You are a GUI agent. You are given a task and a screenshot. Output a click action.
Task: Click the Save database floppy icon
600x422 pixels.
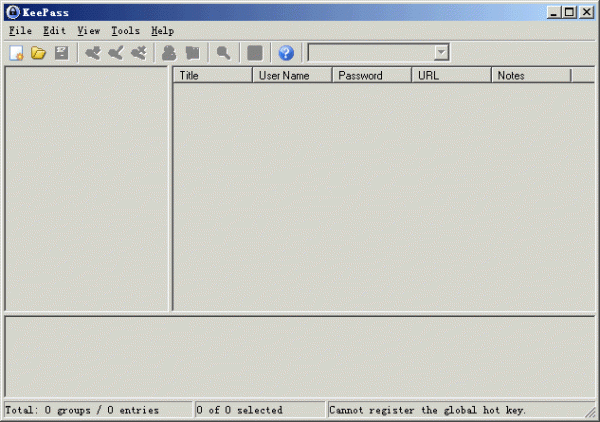pyautogui.click(x=62, y=53)
